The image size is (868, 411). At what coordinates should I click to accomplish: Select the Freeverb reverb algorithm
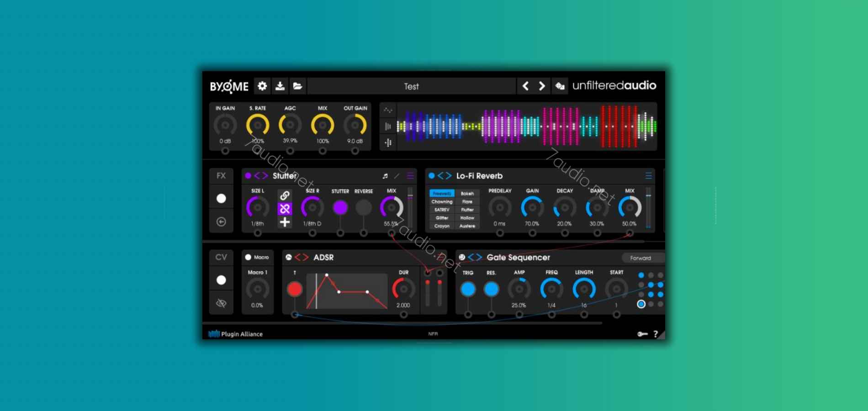(x=442, y=194)
